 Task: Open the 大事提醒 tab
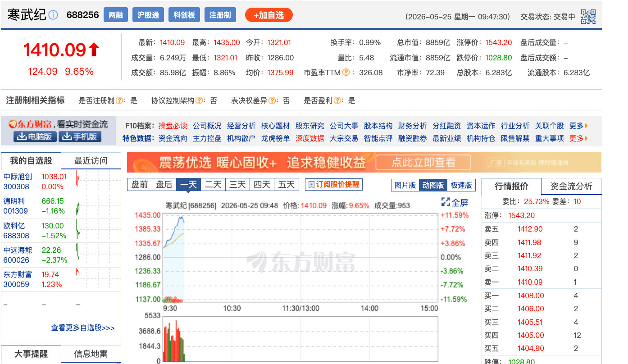pos(31,354)
